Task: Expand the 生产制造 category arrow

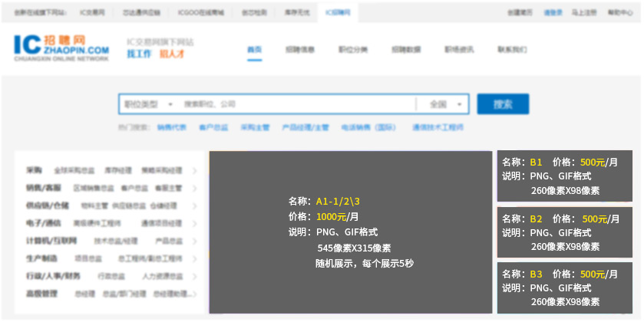Action: 194,259
